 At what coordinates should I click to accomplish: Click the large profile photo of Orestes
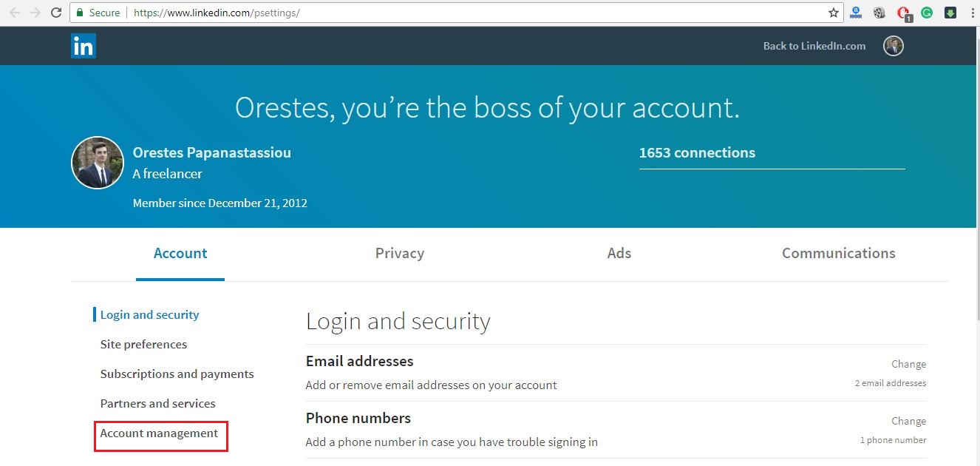click(98, 163)
